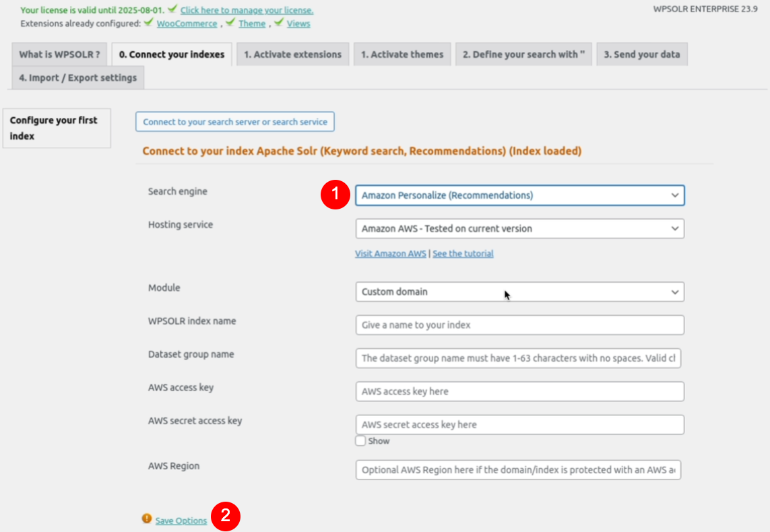Focus the Dataset group name field
This screenshot has height=532, width=770.
(518, 358)
